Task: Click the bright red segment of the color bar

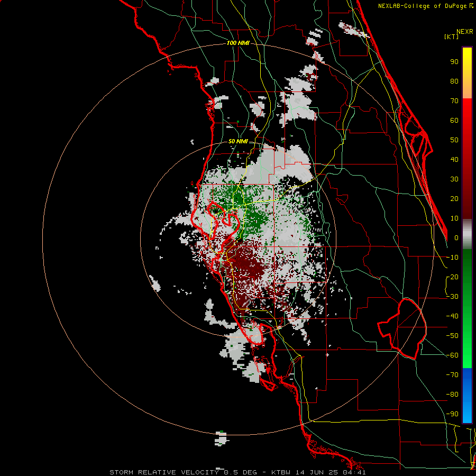Action: click(x=467, y=118)
